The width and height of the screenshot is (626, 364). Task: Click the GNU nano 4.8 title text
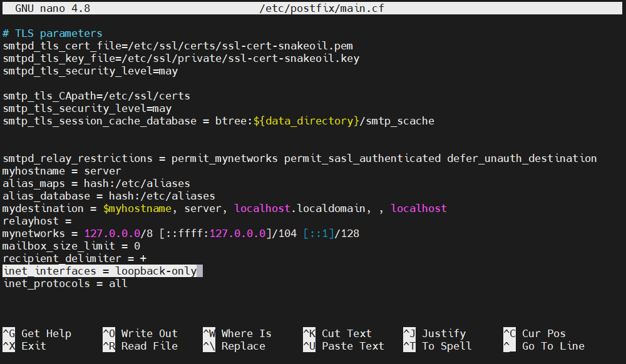click(x=53, y=8)
